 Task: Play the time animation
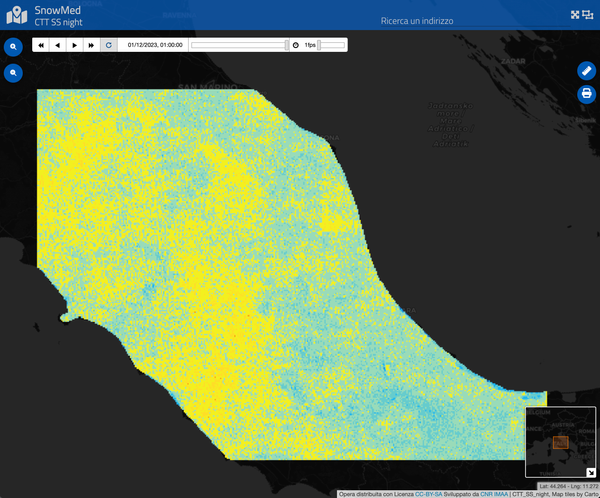tap(75, 45)
